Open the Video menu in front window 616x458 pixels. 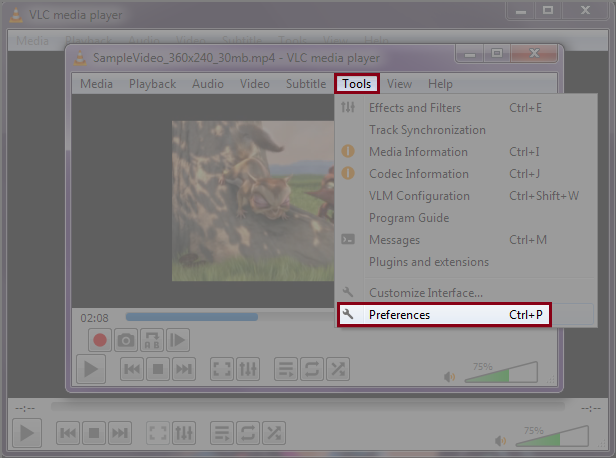pos(255,84)
